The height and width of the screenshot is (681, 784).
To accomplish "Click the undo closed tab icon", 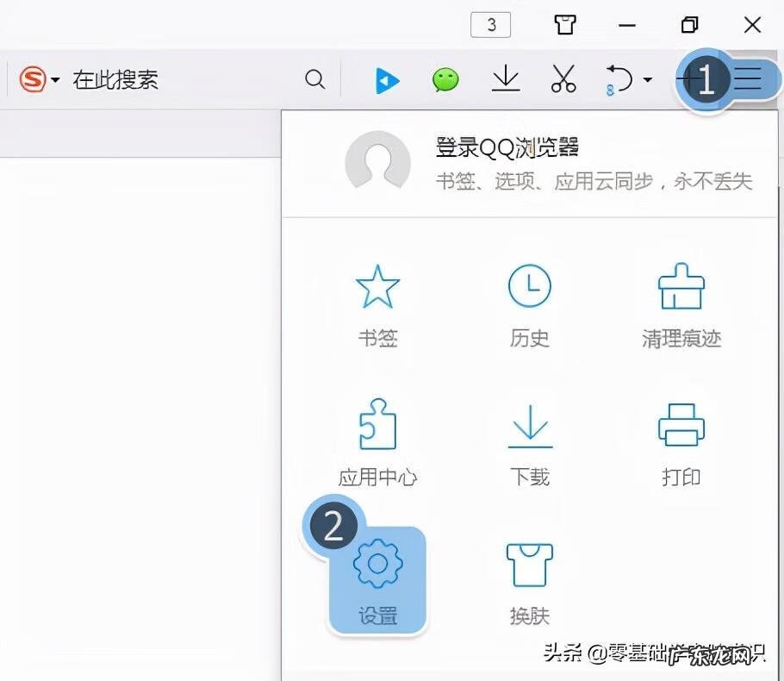I will point(619,80).
